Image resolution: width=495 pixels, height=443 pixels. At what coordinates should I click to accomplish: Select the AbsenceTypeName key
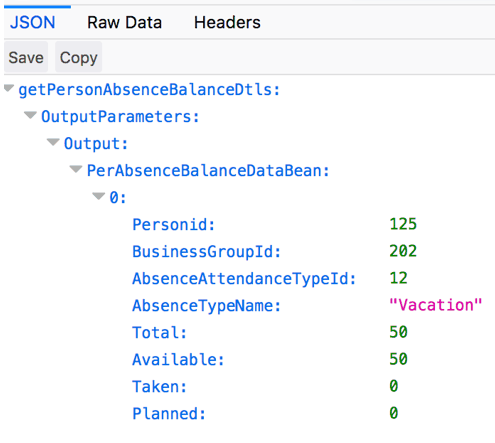[206, 305]
